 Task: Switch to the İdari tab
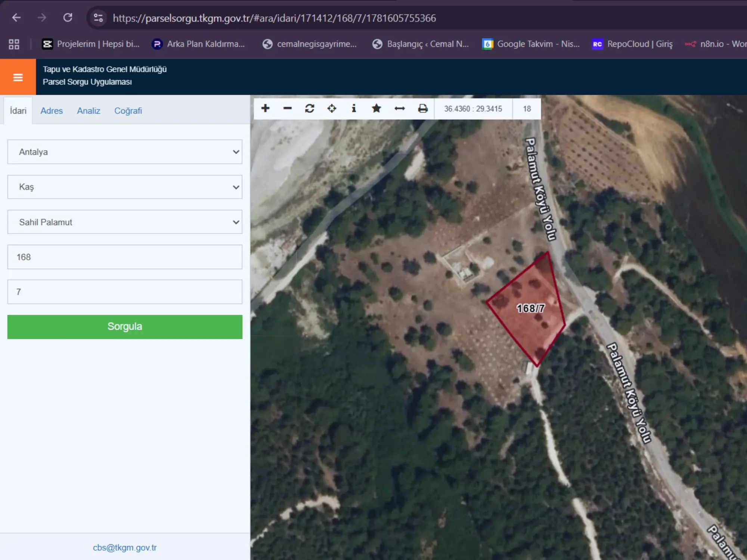pos(18,111)
